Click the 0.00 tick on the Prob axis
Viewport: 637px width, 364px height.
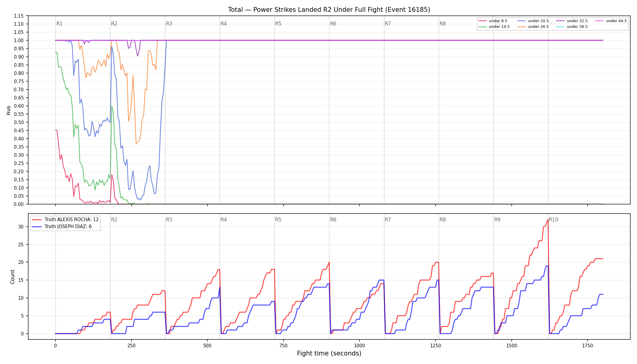click(19, 204)
